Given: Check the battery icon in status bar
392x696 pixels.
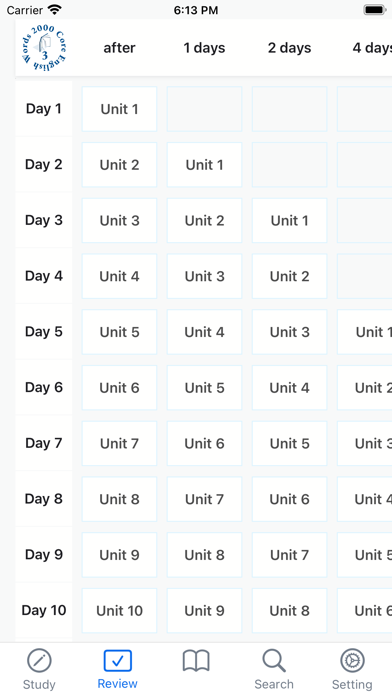Looking at the screenshot, I should pos(375,10).
